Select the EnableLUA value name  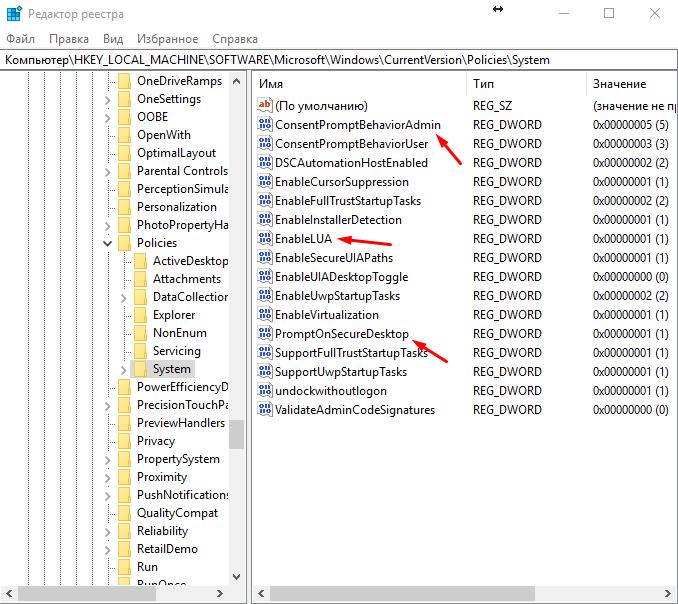coord(304,239)
